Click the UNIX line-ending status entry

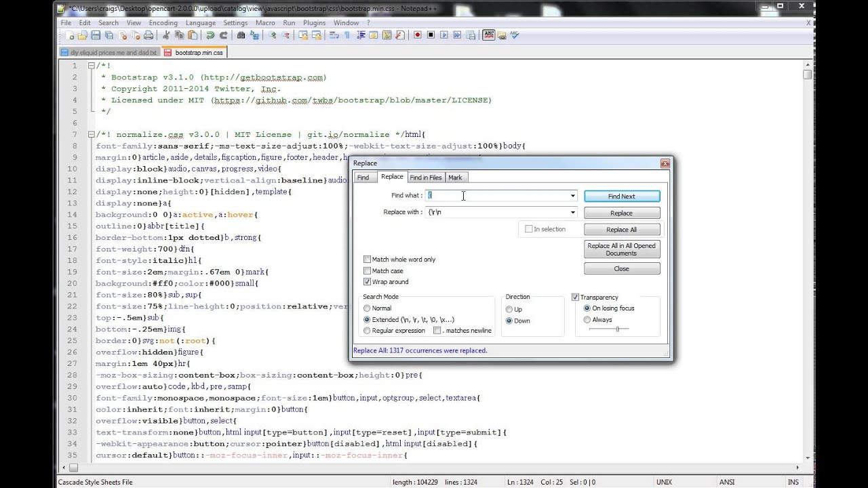pos(665,482)
